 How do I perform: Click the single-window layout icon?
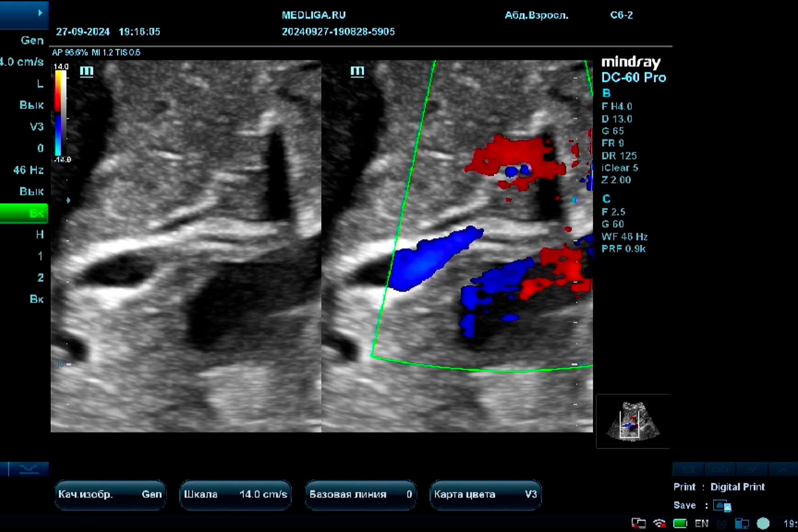coord(688,470)
